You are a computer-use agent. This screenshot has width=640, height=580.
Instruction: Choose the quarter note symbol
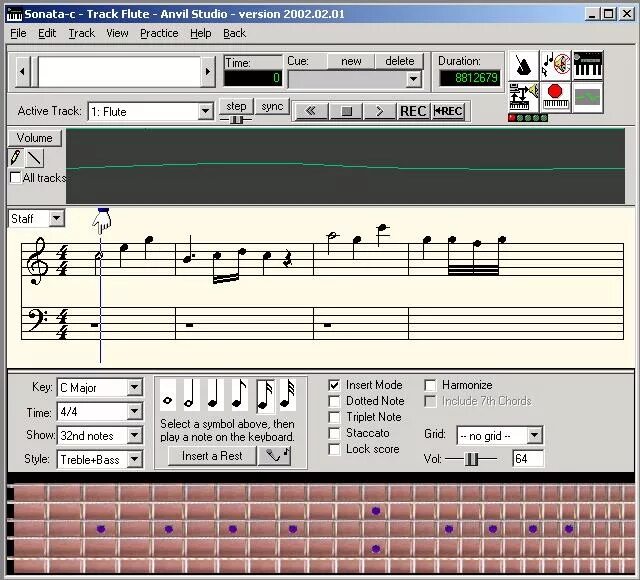coord(215,395)
